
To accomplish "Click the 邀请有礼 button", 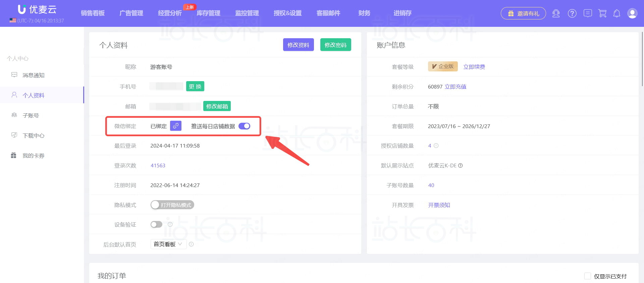I will pyautogui.click(x=523, y=13).
